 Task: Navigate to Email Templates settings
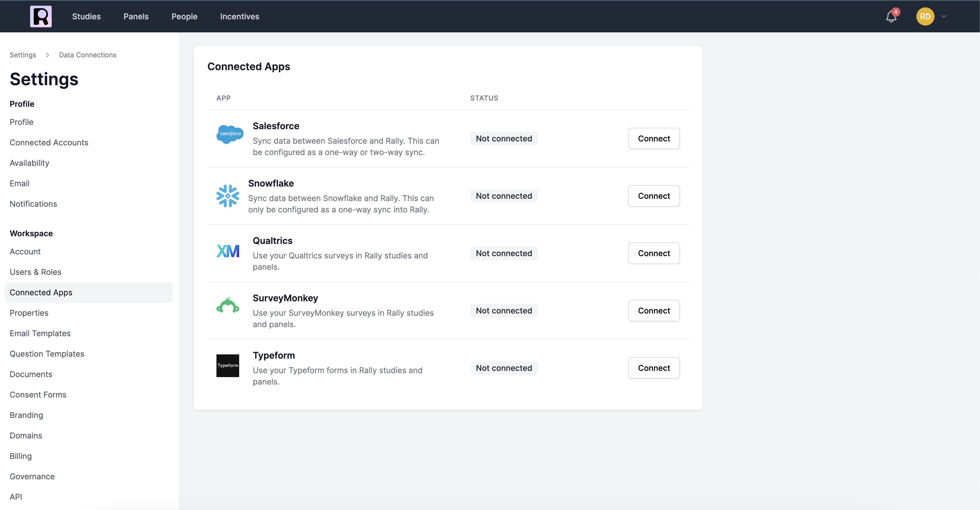(x=40, y=333)
